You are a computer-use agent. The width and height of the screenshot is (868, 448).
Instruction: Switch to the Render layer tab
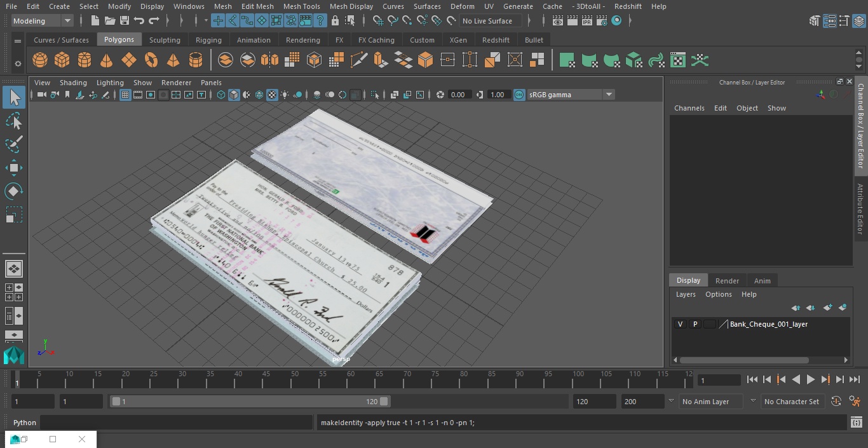point(727,281)
